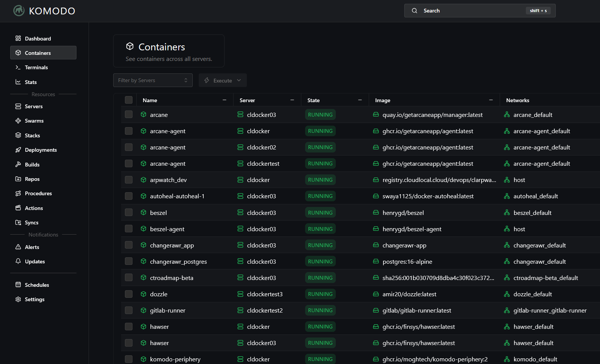This screenshot has width=600, height=364.
Task: Select the dozzle container checkbox
Action: click(129, 294)
